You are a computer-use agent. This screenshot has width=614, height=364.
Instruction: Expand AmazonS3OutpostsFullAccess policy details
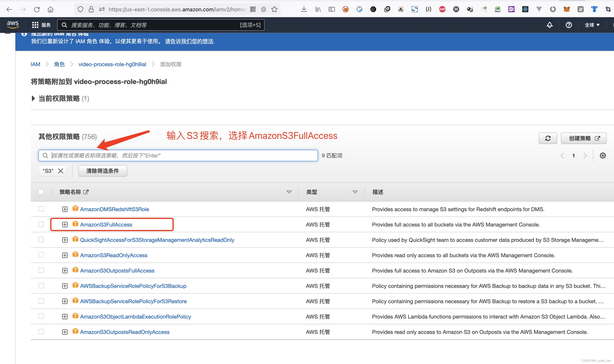click(x=65, y=271)
